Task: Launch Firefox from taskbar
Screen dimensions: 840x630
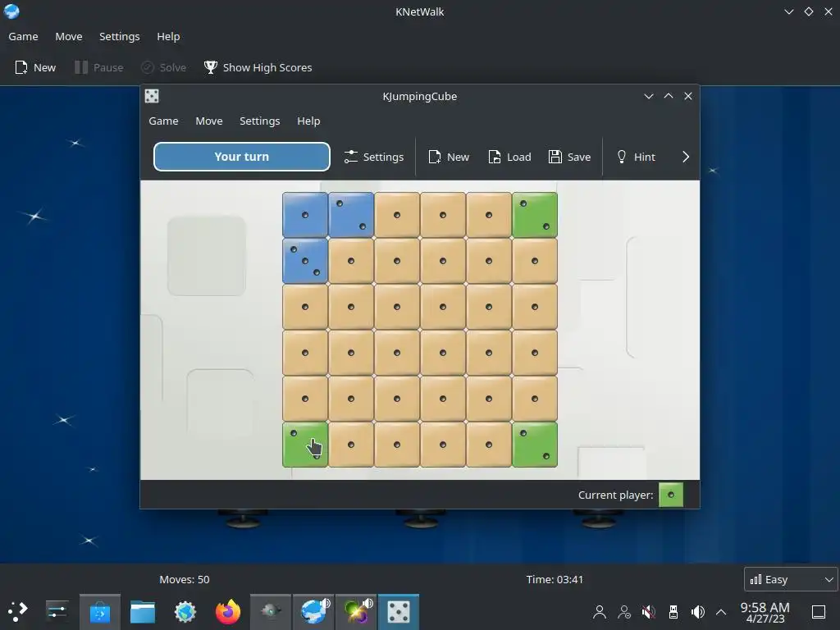Action: (228, 612)
